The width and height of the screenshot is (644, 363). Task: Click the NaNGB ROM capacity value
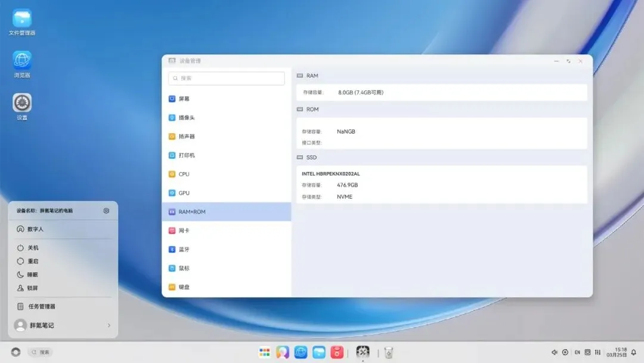coord(346,131)
